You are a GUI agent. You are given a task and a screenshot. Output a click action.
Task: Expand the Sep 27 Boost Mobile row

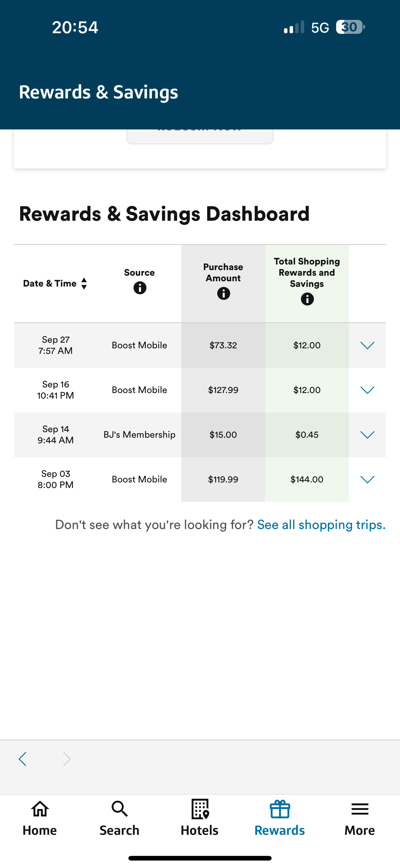367,346
